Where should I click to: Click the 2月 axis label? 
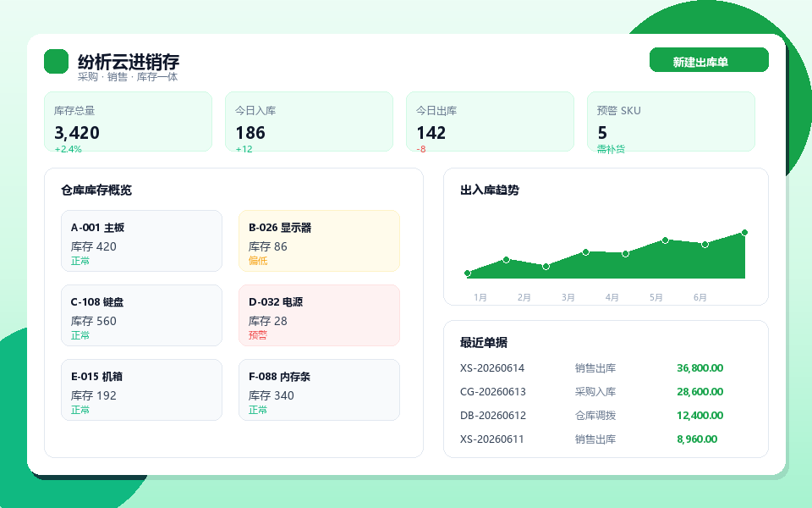coord(524,297)
